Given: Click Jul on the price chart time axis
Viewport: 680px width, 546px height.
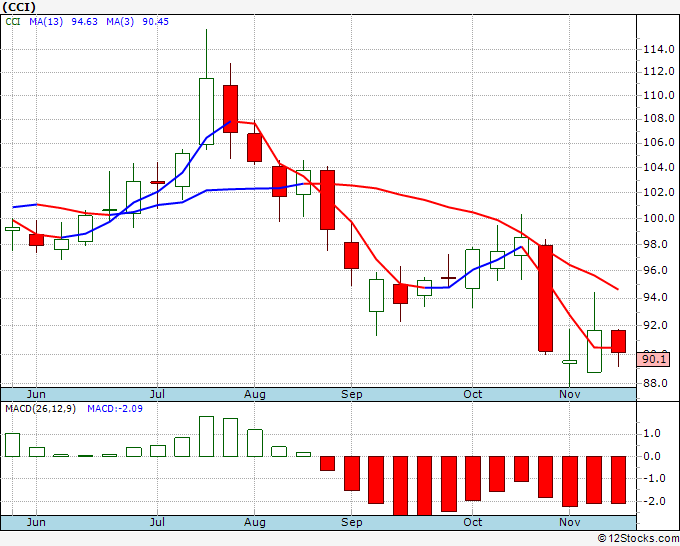Looking at the screenshot, I should click(x=157, y=394).
